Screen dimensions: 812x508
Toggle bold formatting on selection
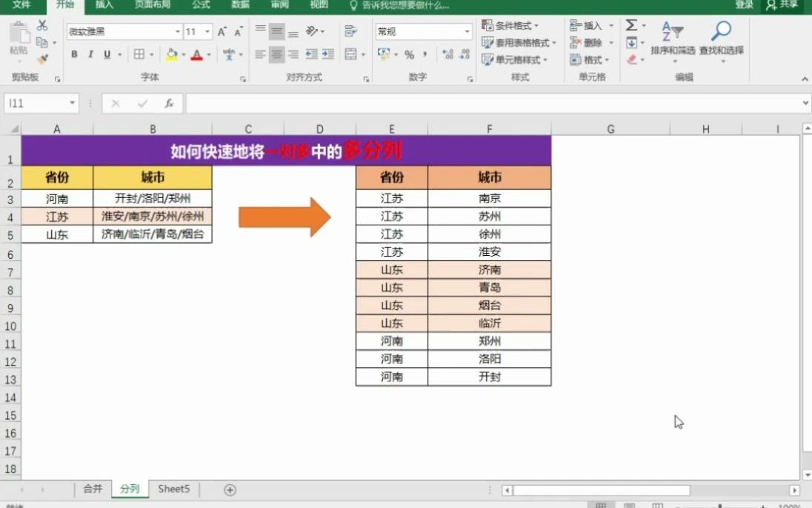click(x=74, y=53)
